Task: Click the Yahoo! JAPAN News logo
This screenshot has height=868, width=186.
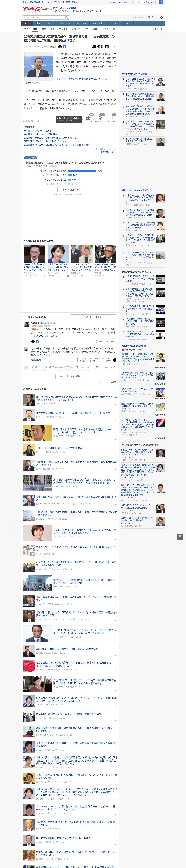Action: (37, 9)
